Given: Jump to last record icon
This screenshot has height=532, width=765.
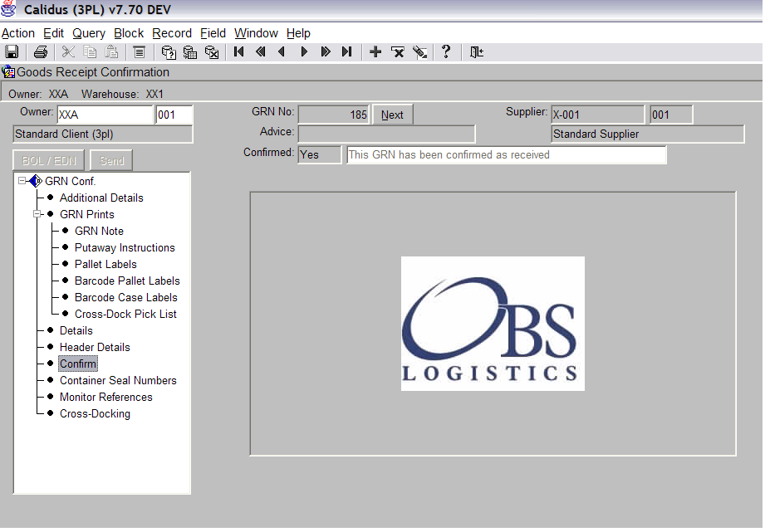Looking at the screenshot, I should pyautogui.click(x=347, y=51).
